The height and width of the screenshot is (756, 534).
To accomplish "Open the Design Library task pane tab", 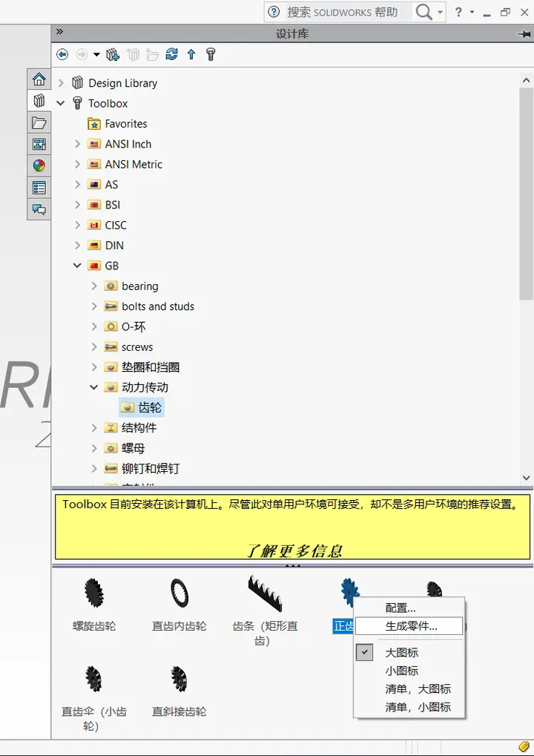I will (39, 100).
